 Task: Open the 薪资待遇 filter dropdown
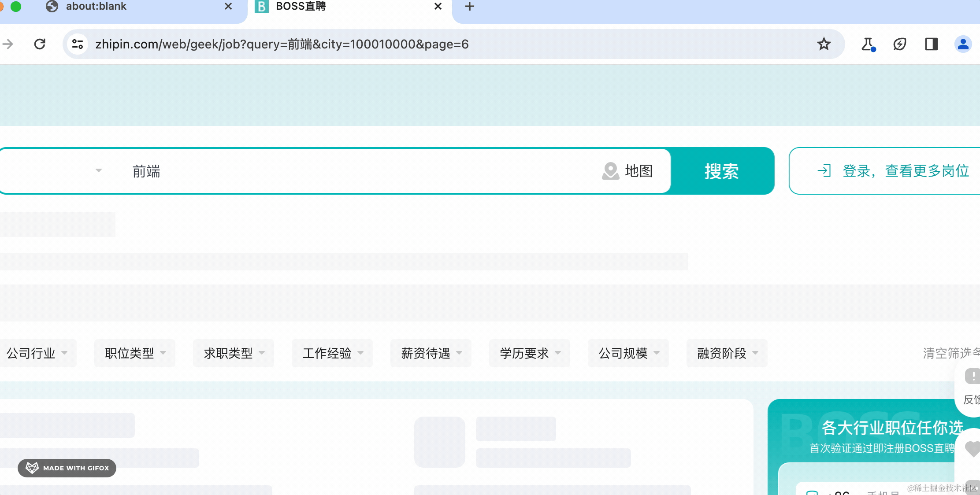(431, 353)
